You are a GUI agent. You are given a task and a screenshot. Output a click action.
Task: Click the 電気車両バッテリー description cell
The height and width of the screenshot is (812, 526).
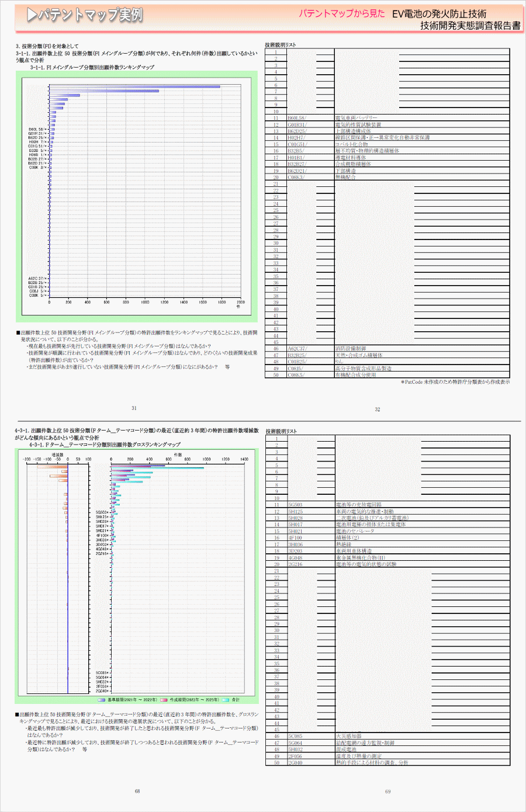click(x=356, y=118)
